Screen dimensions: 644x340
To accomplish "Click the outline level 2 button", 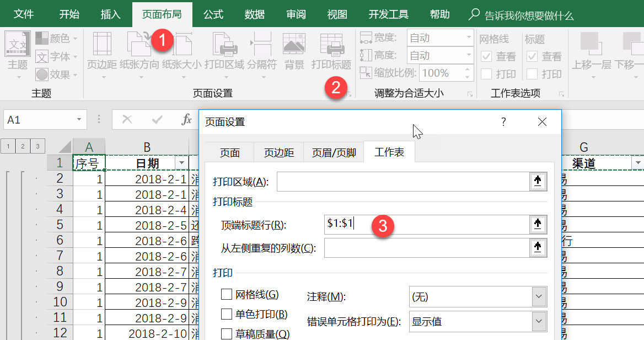I will (22, 147).
